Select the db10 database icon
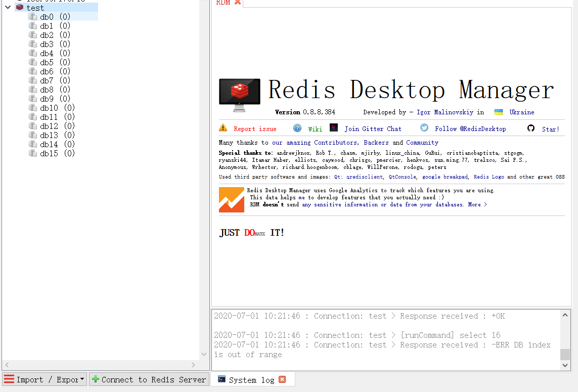 (x=33, y=108)
